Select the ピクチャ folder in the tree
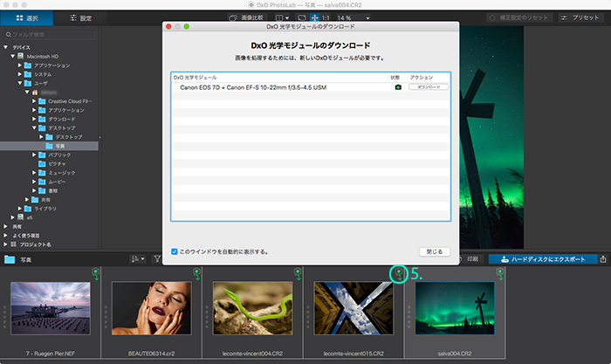 (x=56, y=164)
